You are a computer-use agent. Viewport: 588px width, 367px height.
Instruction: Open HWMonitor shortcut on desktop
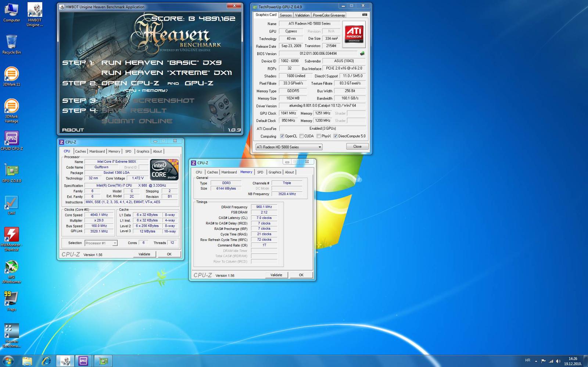click(x=11, y=240)
